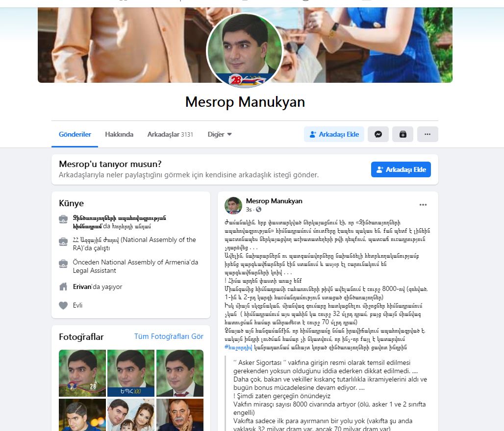Click the globe privacy icon on post

point(258,210)
